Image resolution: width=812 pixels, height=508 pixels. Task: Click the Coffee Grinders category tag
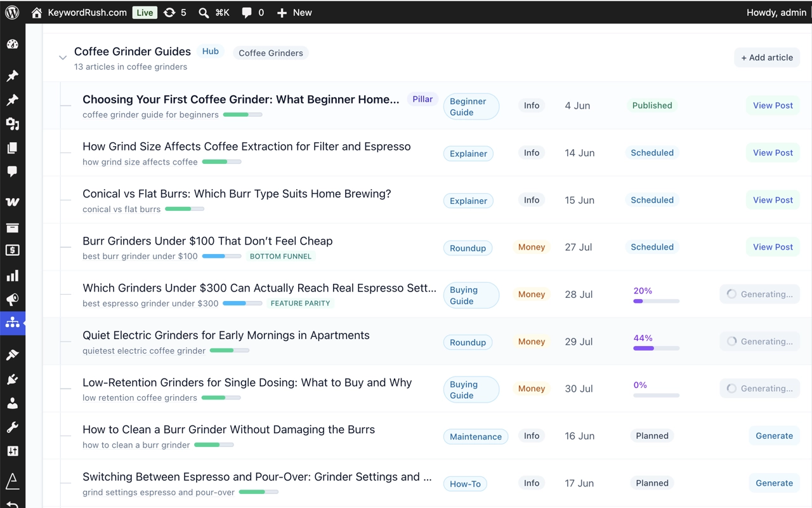(271, 53)
